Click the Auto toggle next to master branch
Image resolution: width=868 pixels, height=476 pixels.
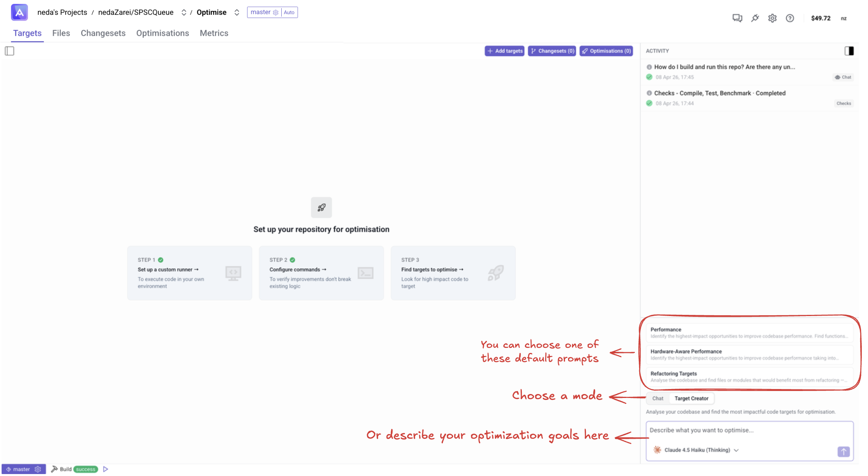(289, 12)
